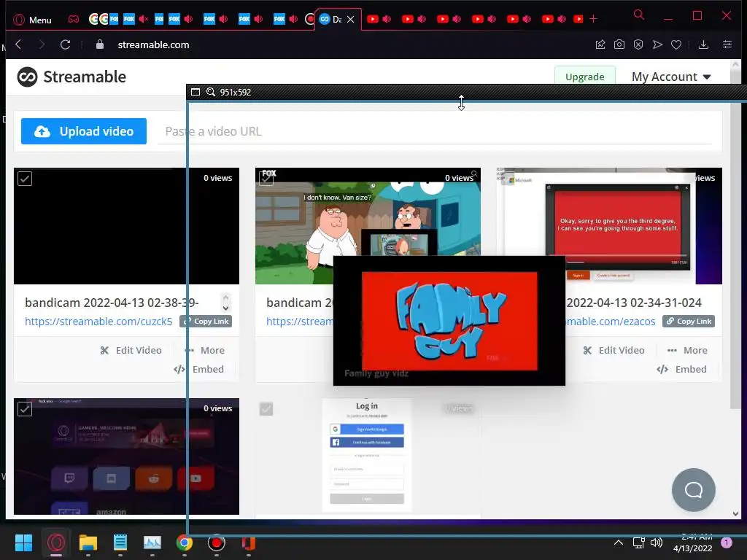Click the page vertical scrollbar
This screenshot has width=747, height=560.
pyautogui.click(x=735, y=238)
